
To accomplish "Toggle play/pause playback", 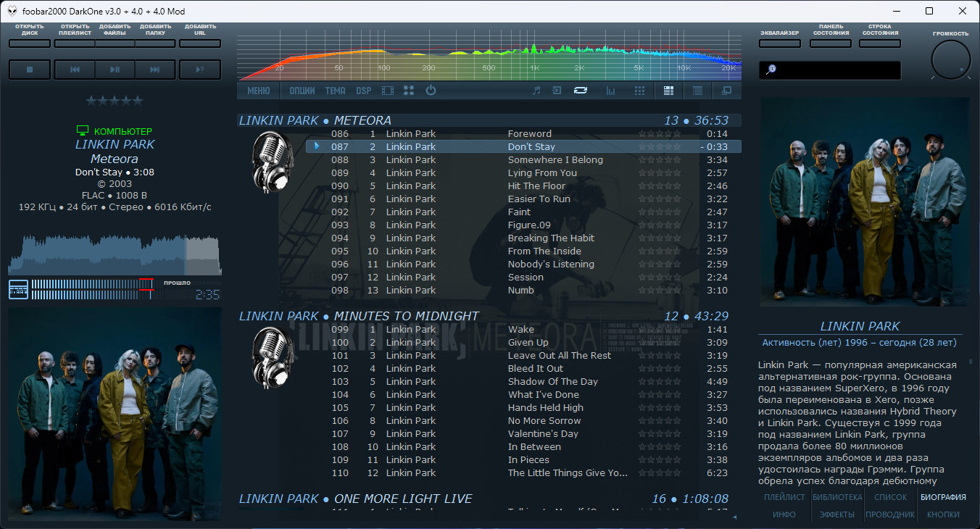I will [115, 70].
